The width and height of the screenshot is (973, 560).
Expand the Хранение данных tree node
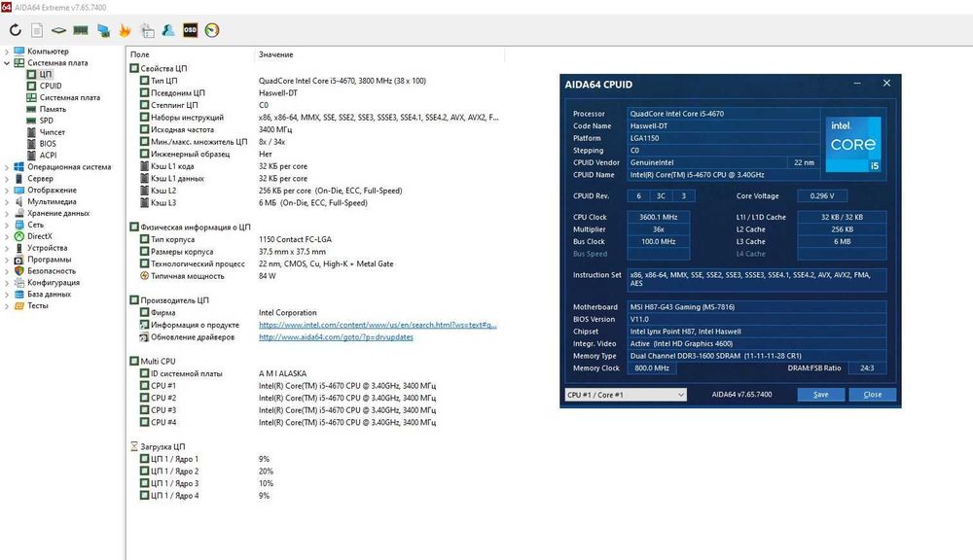point(7,213)
